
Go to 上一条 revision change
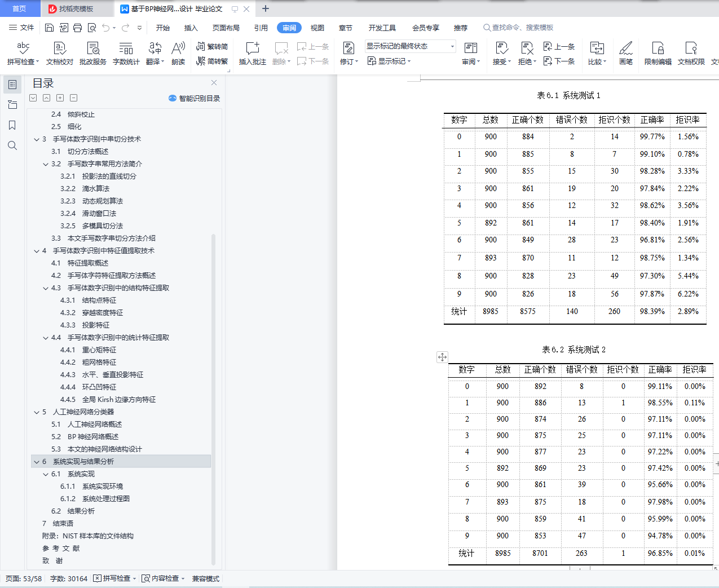(x=559, y=47)
